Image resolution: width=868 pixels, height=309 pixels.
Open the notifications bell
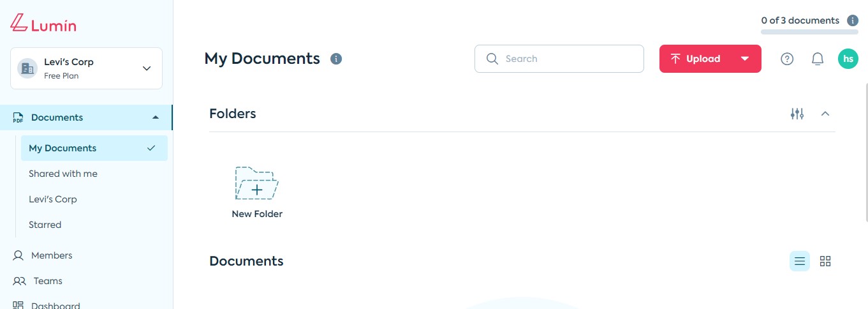[x=818, y=59]
